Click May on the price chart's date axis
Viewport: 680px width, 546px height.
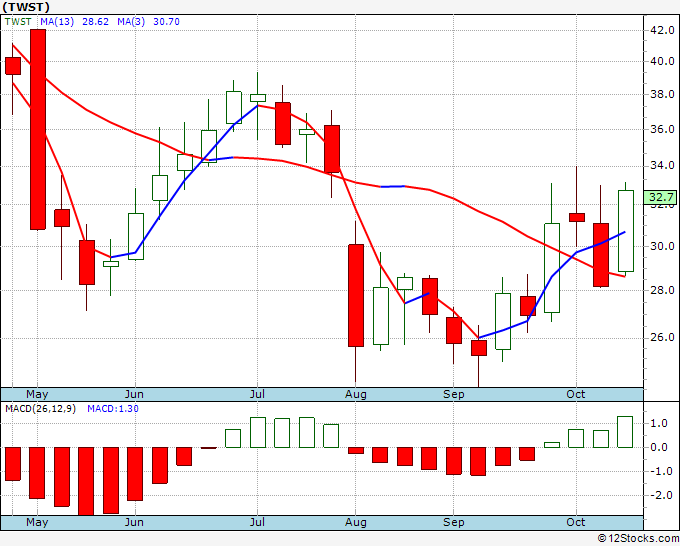(37, 394)
